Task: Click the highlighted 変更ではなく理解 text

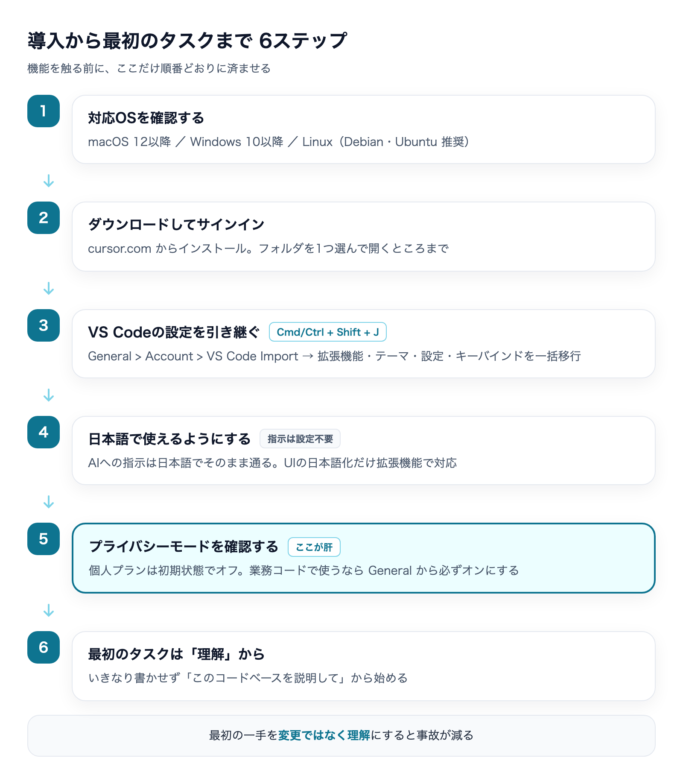Action: (324, 735)
